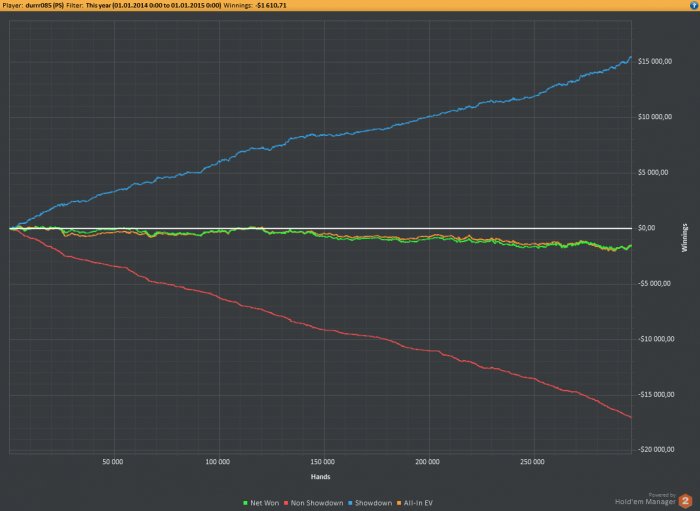
Task: Click the green Net Won legend square
Action: 245,503
